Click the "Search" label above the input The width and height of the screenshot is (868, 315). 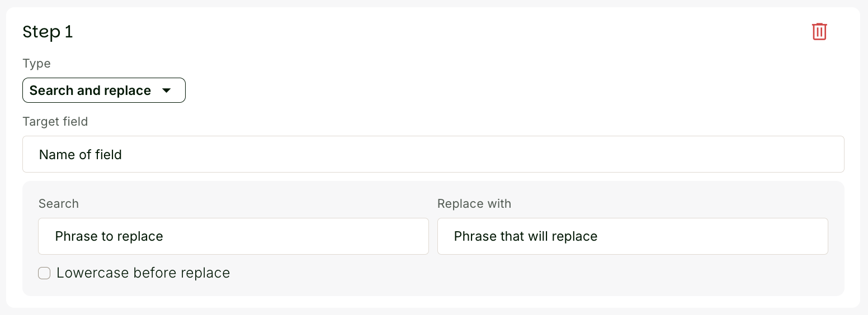pos(59,204)
